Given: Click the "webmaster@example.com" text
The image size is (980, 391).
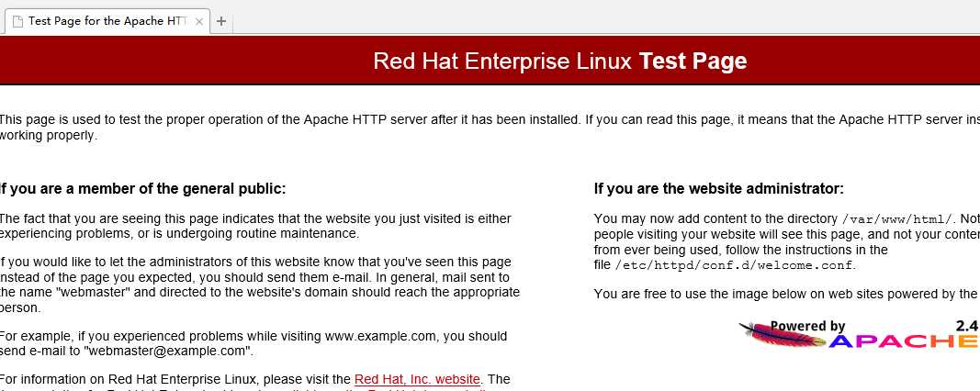Looking at the screenshot, I should click(x=167, y=351).
